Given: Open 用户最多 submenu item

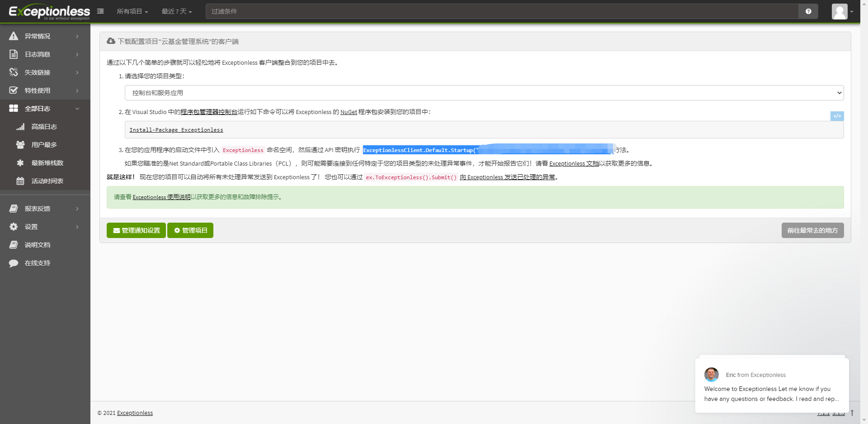Looking at the screenshot, I should 45,145.
